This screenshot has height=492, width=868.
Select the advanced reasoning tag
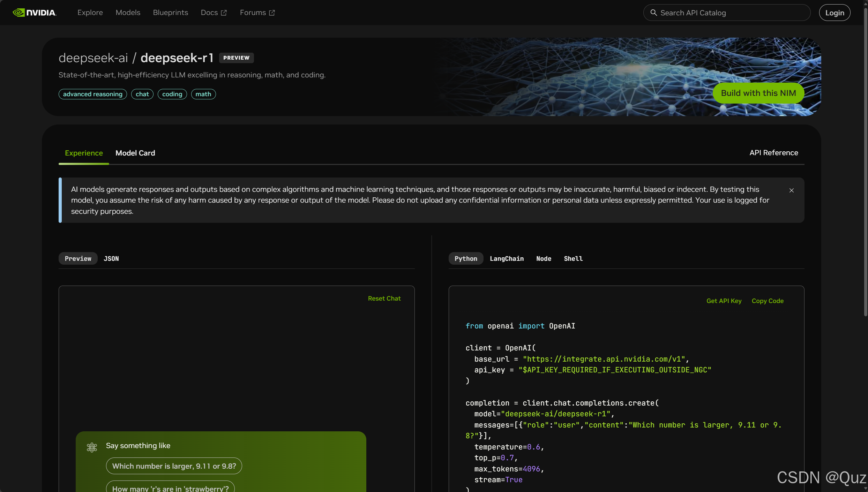[92, 94]
